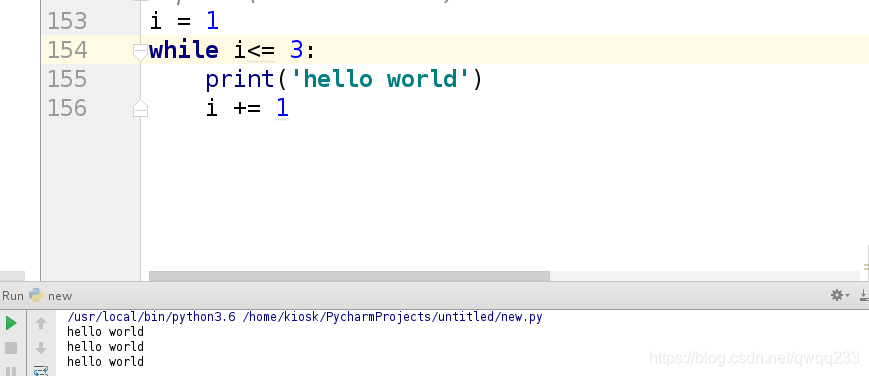The height and width of the screenshot is (376, 869).
Task: Click line number 155 in the gutter
Action: click(67, 79)
